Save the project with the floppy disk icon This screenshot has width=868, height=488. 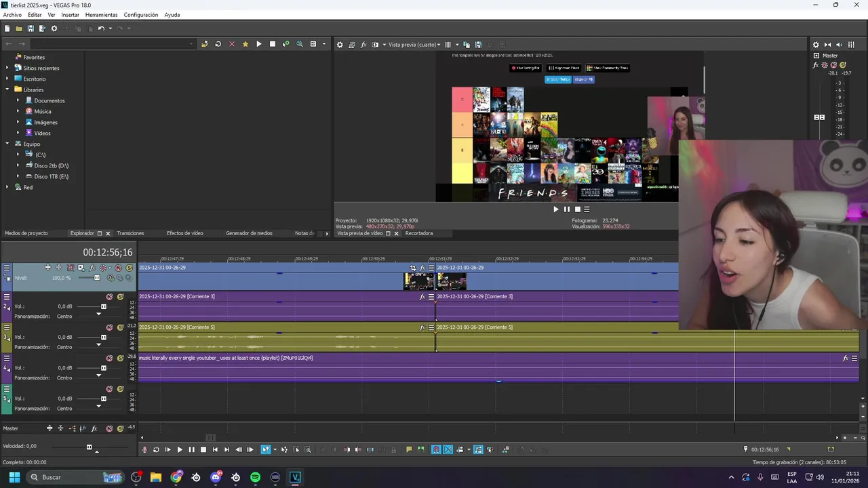[31, 28]
